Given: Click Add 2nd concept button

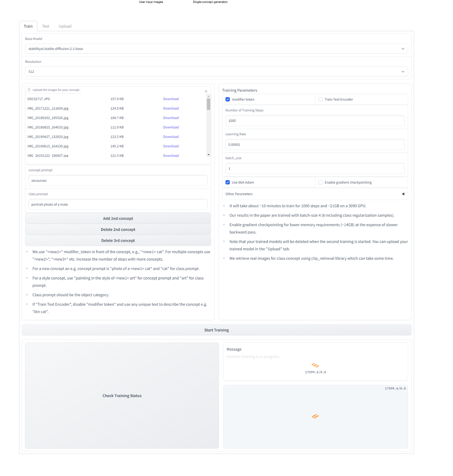Looking at the screenshot, I should (x=118, y=219).
